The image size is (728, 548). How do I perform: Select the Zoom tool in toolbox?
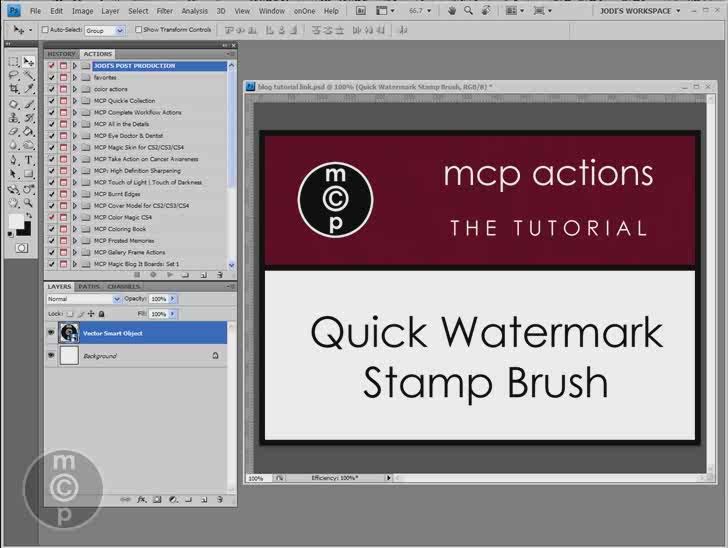28,203
